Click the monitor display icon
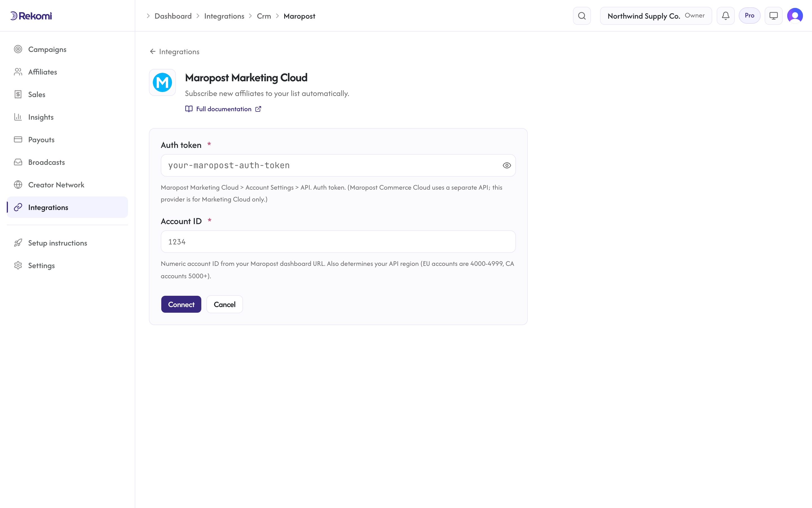812x508 pixels. point(773,16)
